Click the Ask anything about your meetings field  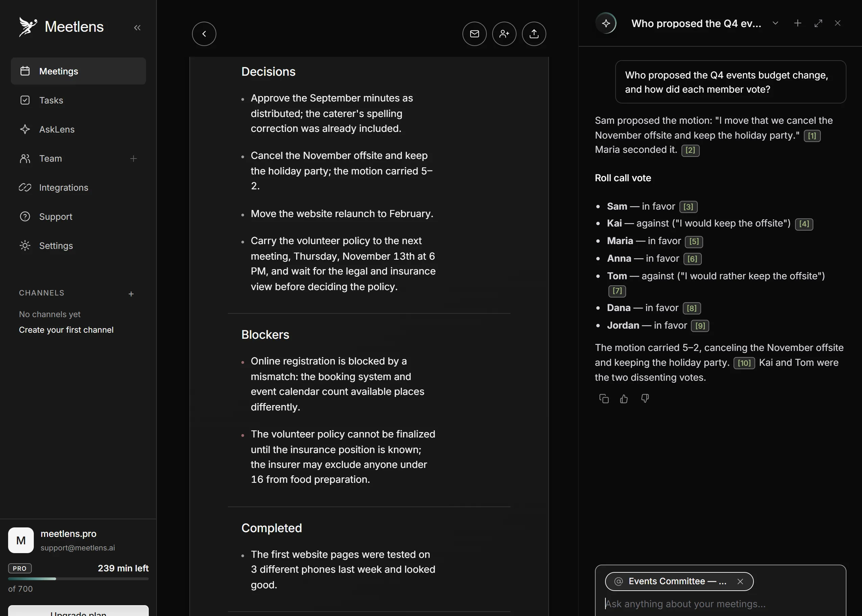click(x=721, y=604)
